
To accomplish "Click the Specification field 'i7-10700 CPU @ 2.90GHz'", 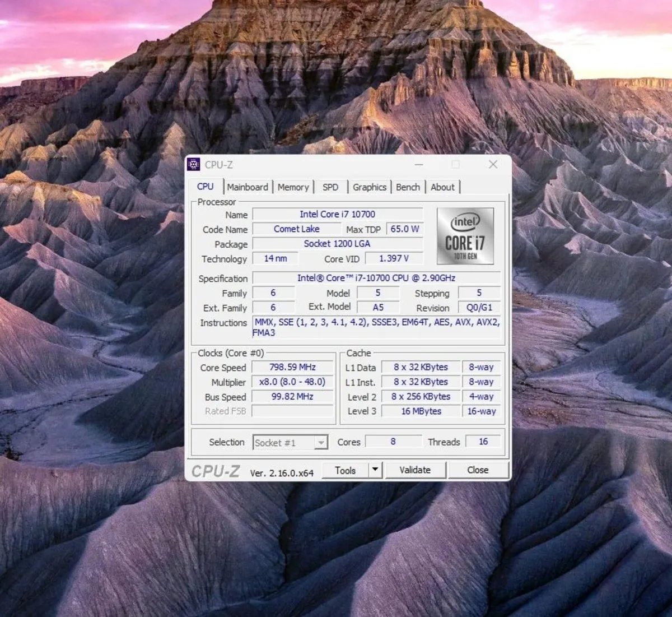I will (x=376, y=278).
